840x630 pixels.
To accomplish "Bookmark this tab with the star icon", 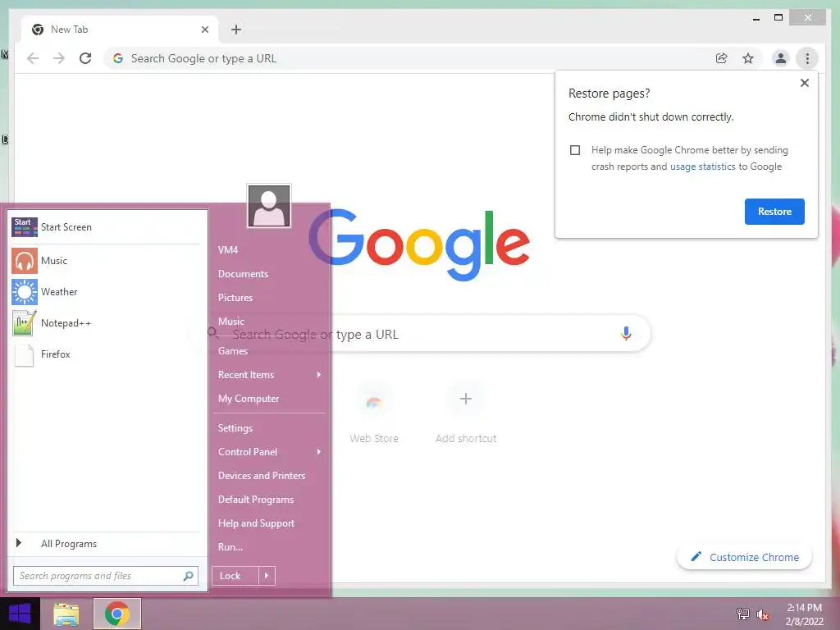I will [x=748, y=58].
